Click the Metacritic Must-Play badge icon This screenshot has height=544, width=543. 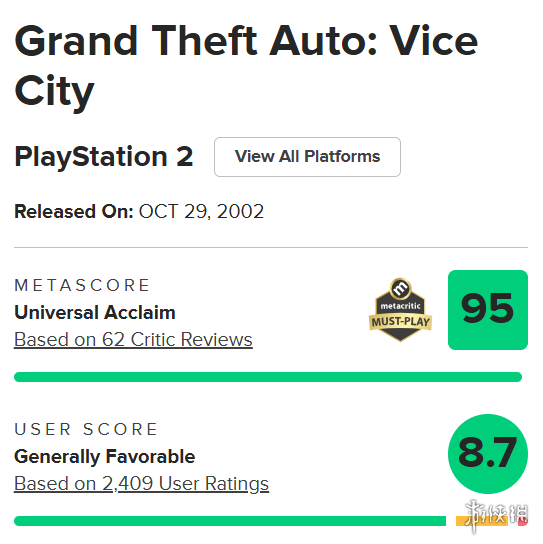(x=400, y=310)
